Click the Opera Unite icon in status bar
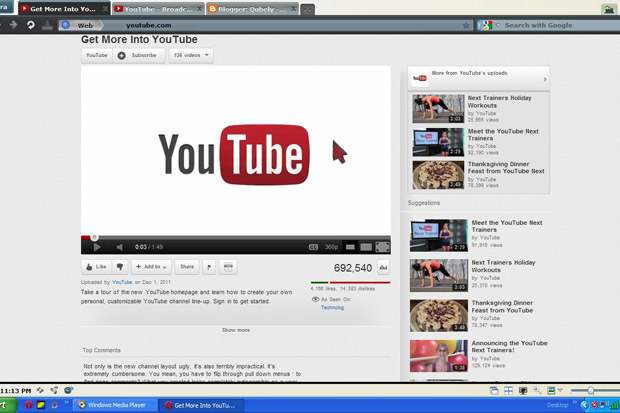Screen dimensions: 620x413 pos(54,390)
